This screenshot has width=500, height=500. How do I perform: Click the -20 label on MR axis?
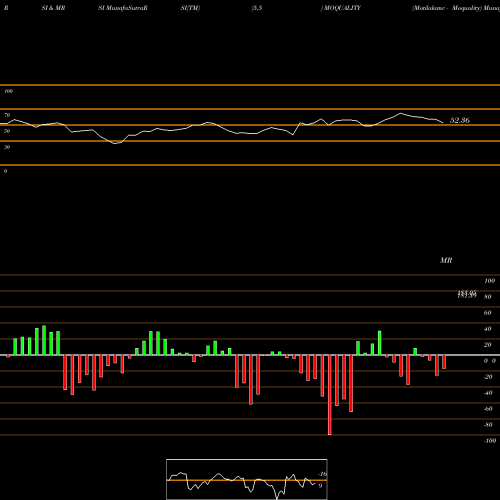(488, 377)
